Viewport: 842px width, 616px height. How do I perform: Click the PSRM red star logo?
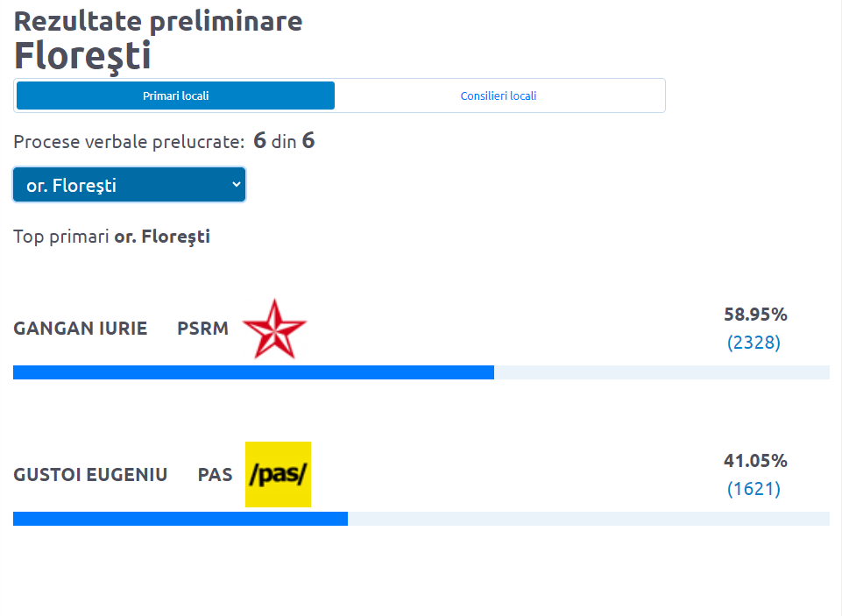point(274,329)
